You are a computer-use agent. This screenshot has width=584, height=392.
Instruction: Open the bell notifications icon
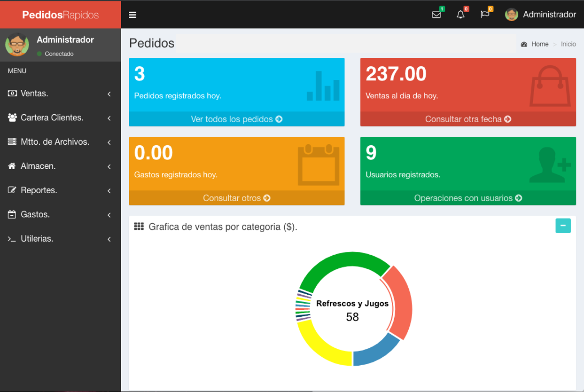pos(460,15)
